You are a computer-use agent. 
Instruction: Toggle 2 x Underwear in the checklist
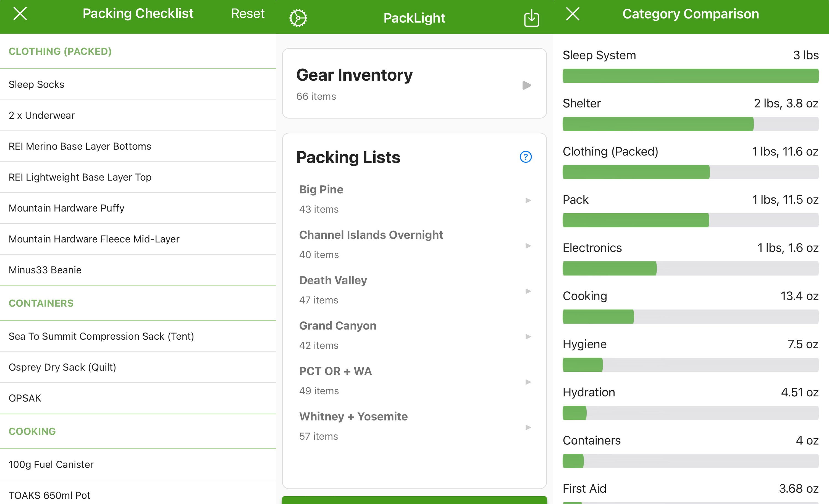click(41, 115)
